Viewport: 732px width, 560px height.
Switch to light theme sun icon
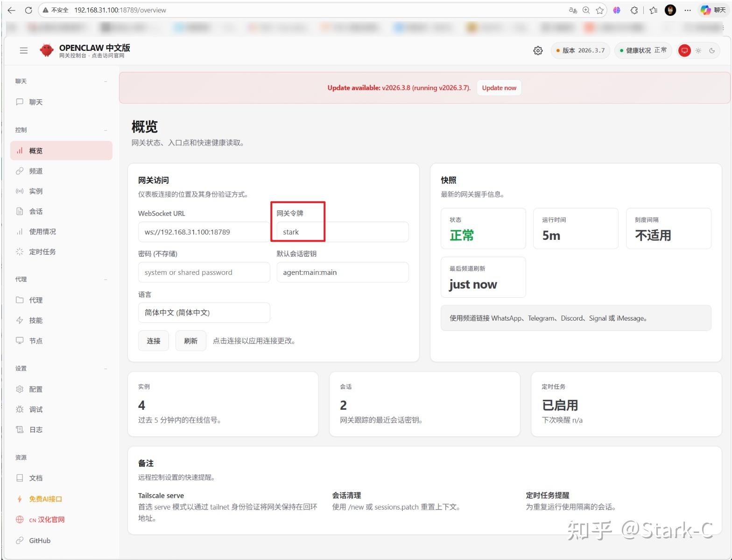[698, 50]
